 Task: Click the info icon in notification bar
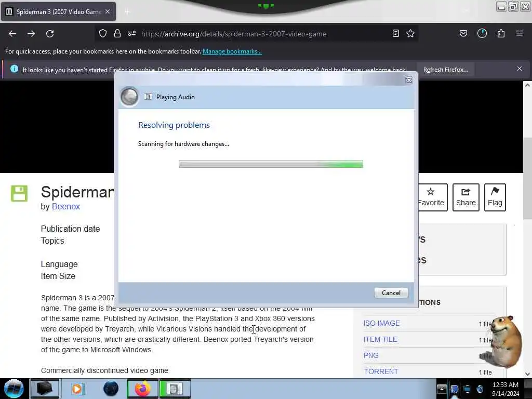[14, 69]
